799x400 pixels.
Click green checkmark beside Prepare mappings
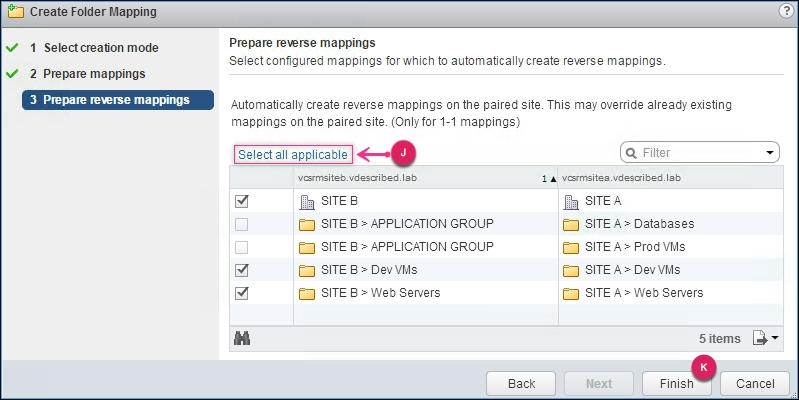[12, 73]
